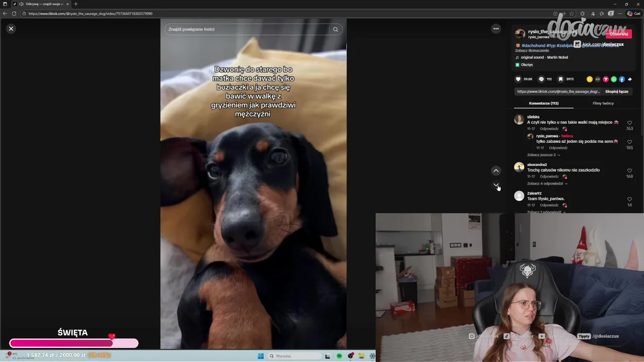Image resolution: width=644 pixels, height=362 pixels.
Task: Click the browser back arrow
Action: (x=5, y=14)
